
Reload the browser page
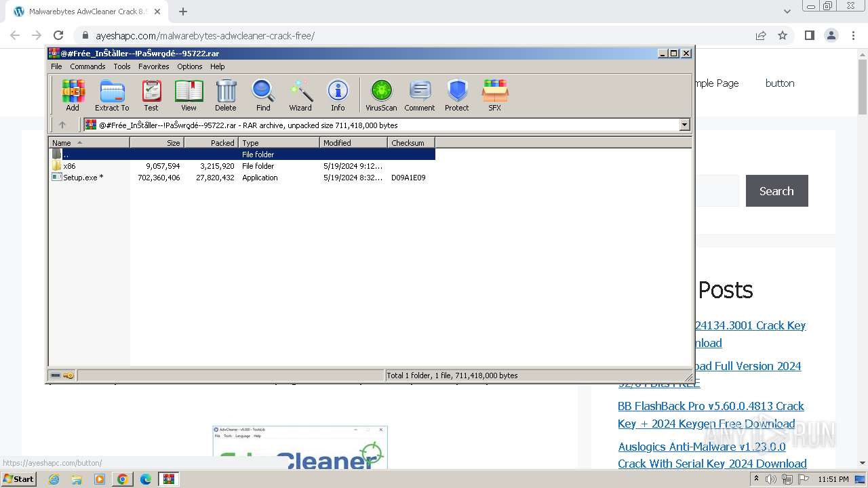point(58,35)
